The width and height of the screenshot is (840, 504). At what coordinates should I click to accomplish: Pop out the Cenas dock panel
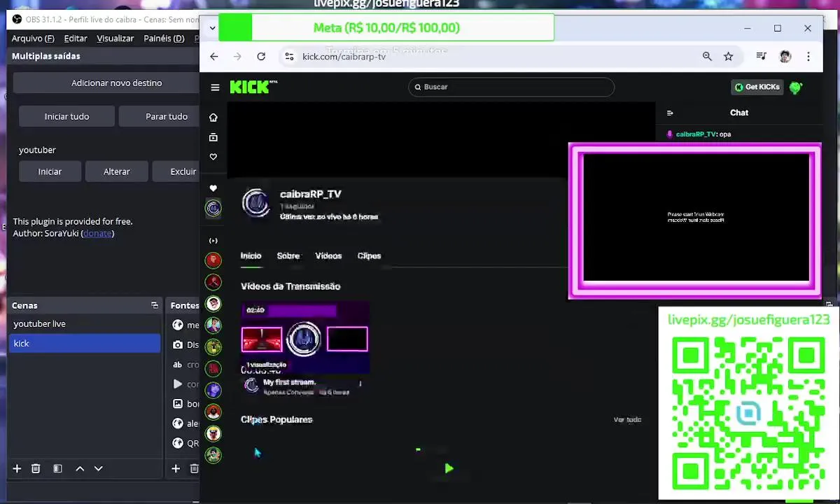pyautogui.click(x=155, y=305)
